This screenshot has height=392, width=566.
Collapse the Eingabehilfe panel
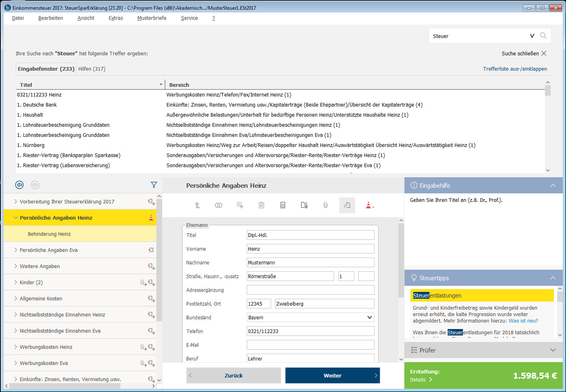553,185
